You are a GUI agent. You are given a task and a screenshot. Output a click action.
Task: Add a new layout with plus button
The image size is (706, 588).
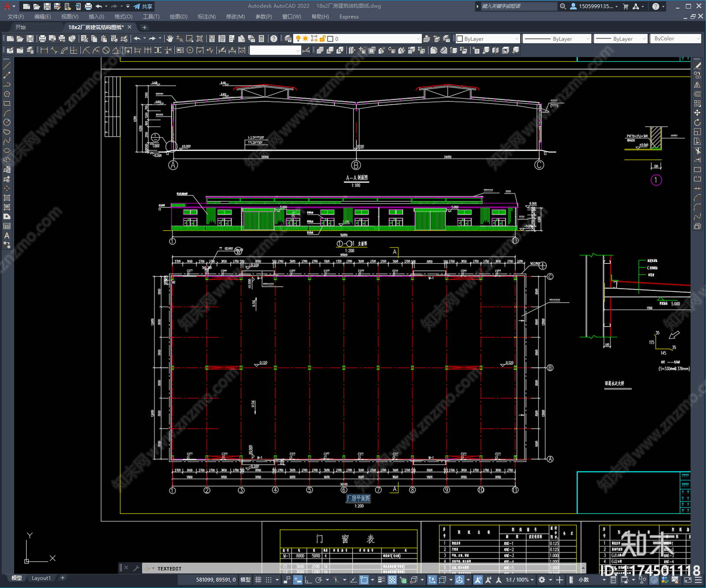click(x=63, y=578)
